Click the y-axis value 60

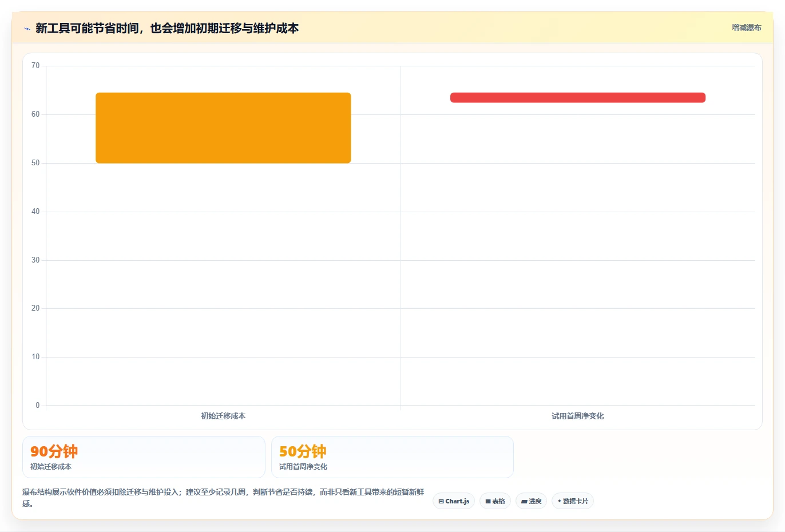(x=35, y=114)
